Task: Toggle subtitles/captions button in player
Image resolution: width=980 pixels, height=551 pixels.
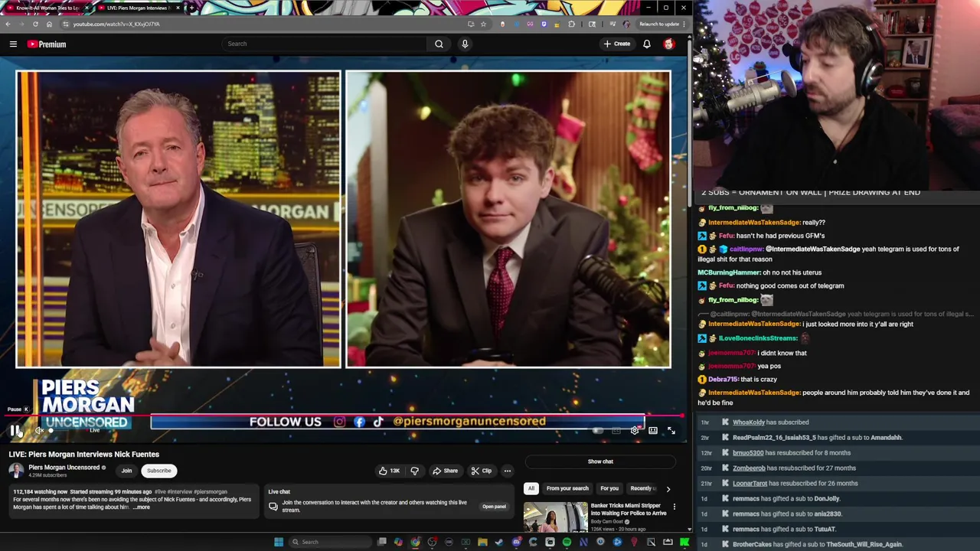Action: [x=616, y=431]
